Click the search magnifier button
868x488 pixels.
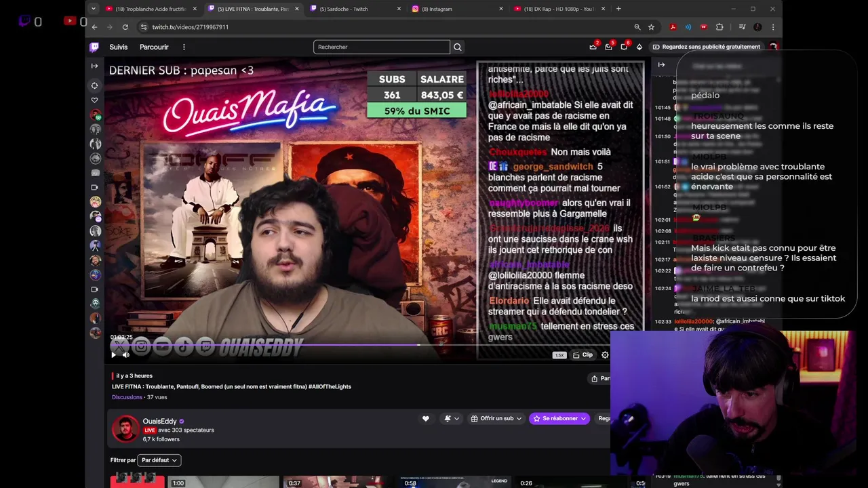[x=458, y=47]
